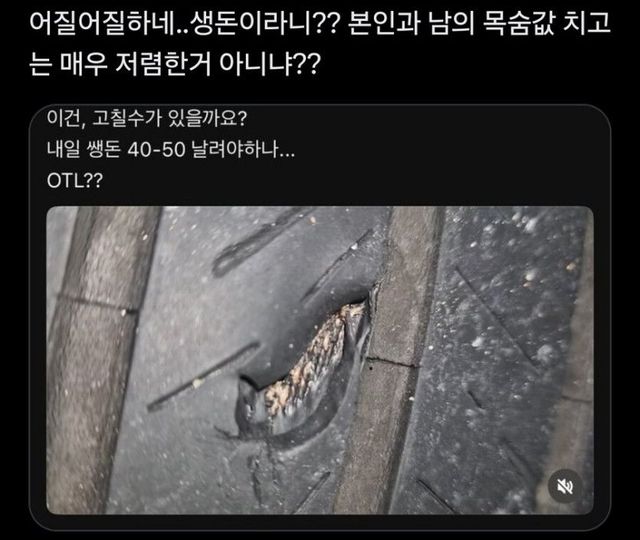Open the main post starting '어질어질하네..'

coord(320,44)
